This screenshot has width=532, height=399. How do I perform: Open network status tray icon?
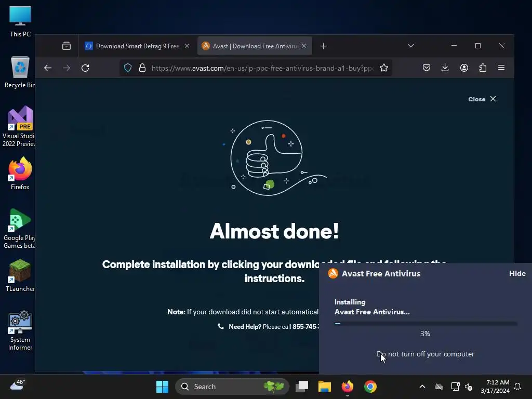(455, 387)
